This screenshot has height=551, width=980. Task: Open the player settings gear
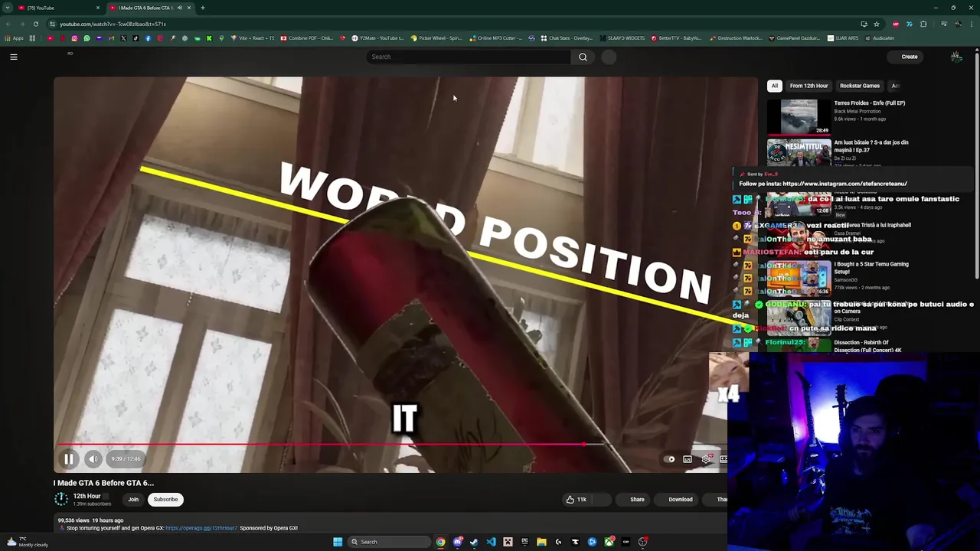pos(706,459)
